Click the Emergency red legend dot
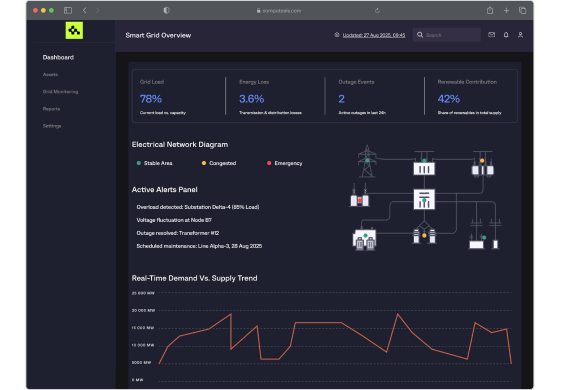Image resolution: width=561 pixels, height=390 pixels. tap(269, 163)
